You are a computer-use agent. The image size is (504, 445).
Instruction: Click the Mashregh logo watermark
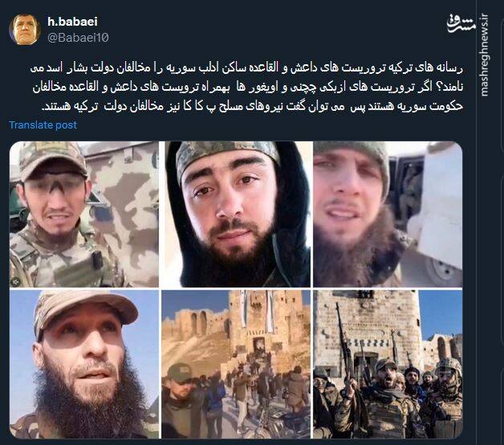(x=461, y=24)
